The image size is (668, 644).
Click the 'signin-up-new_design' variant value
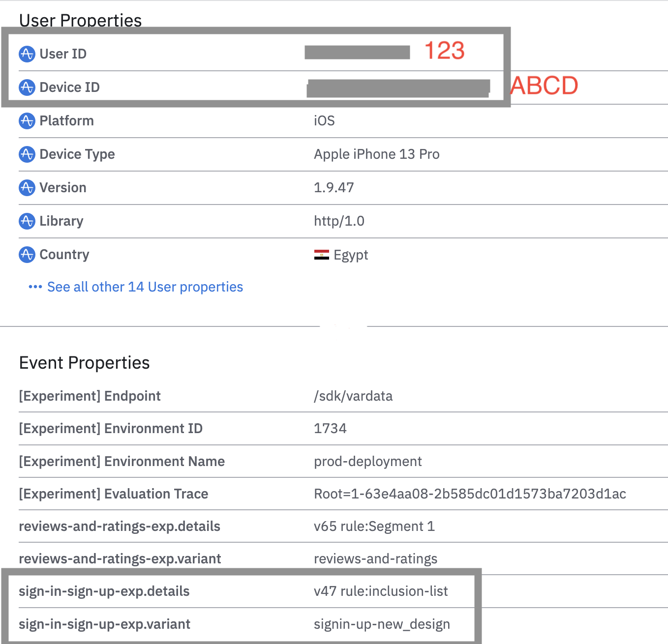(x=382, y=624)
